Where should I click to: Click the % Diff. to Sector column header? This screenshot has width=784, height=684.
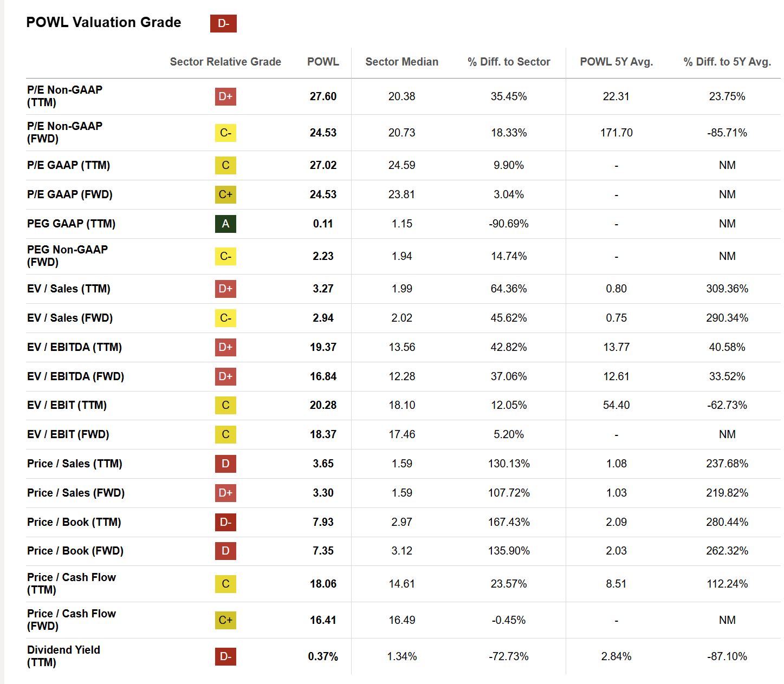pos(509,62)
